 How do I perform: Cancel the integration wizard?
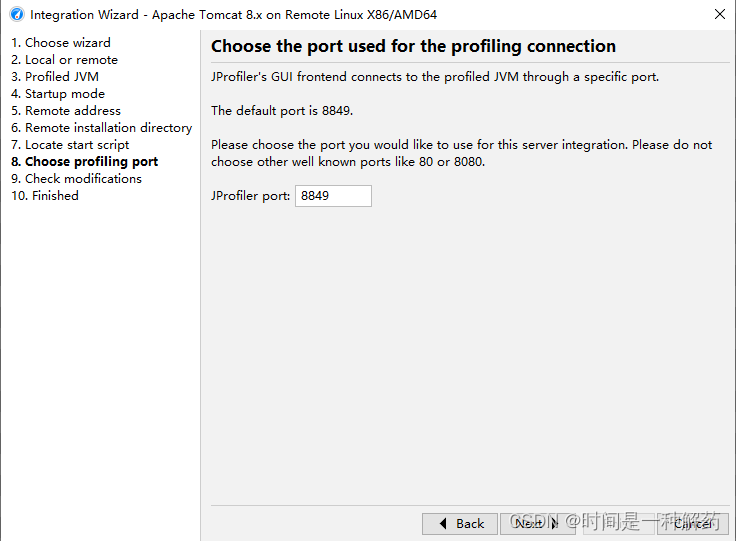click(x=693, y=524)
